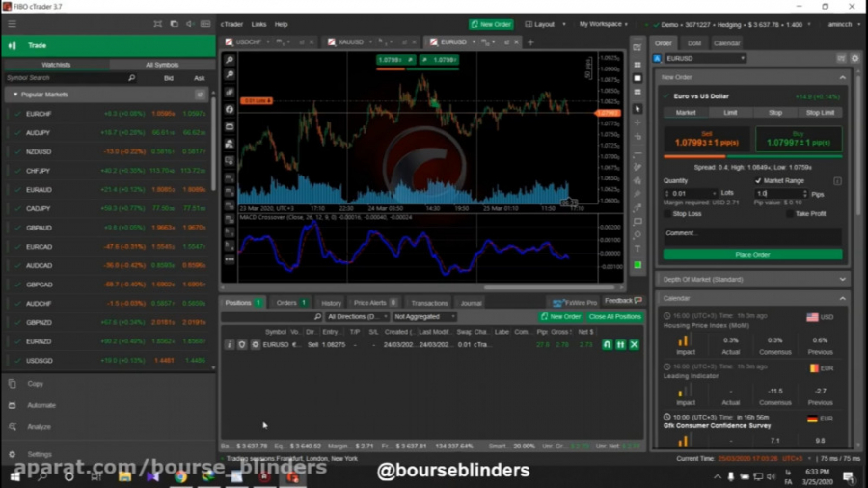Click the chart zoom in magnifier icon
This screenshot has height=488, width=868.
230,60
